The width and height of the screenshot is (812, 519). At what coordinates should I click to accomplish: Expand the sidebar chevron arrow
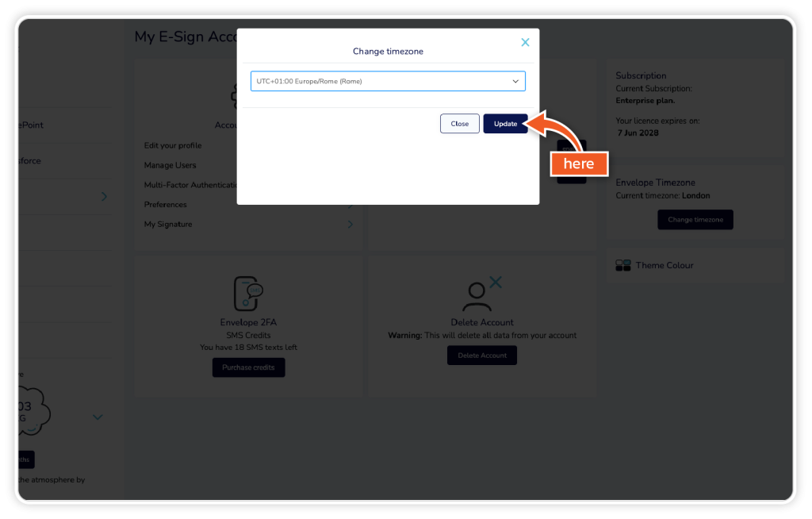click(x=104, y=197)
